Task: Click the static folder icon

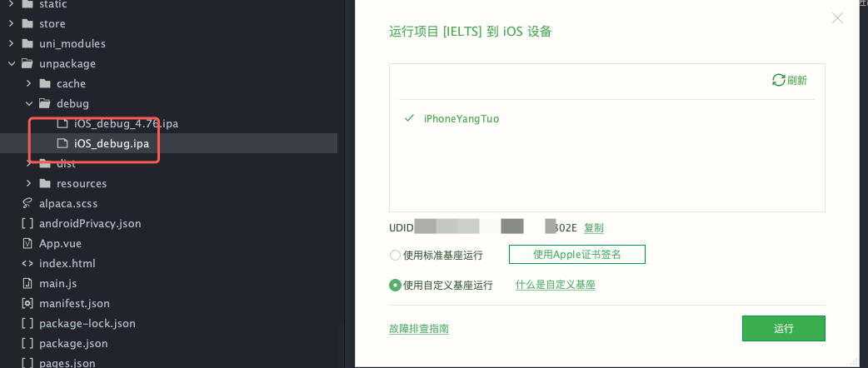Action: 27,4
